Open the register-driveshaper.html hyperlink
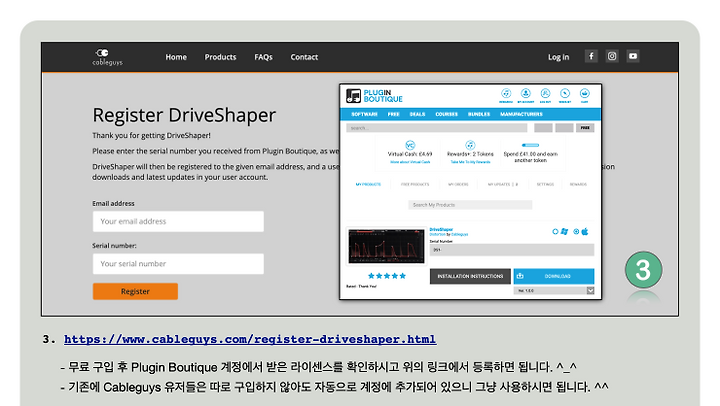 250,339
